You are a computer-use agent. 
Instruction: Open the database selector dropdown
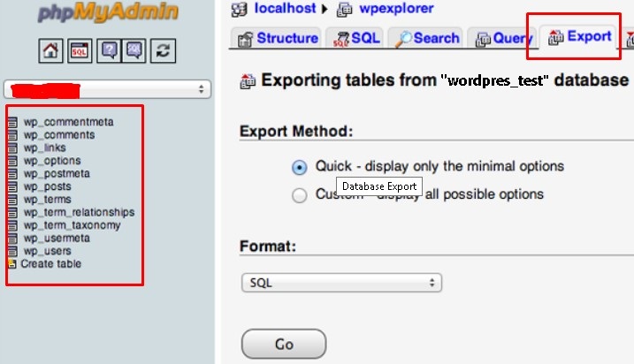(x=108, y=89)
